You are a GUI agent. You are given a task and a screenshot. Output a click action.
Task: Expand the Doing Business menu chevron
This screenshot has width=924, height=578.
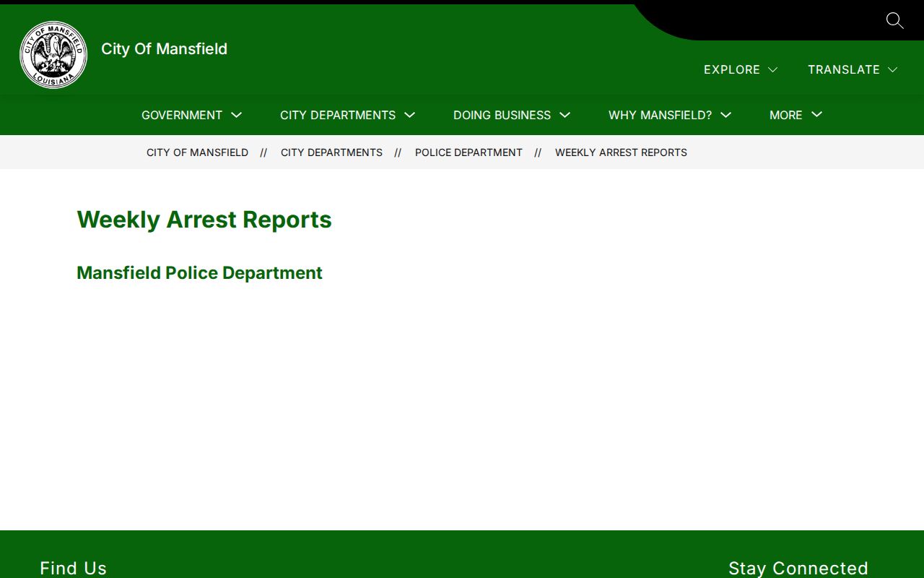click(565, 115)
